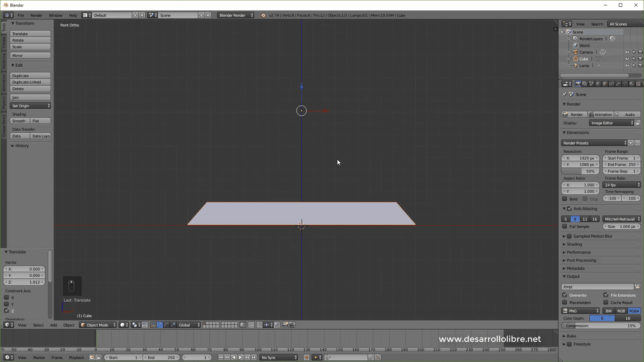Hide the Lamp with its eye icon
Image resolution: width=644 pixels, height=362 pixels.
(x=627, y=65)
